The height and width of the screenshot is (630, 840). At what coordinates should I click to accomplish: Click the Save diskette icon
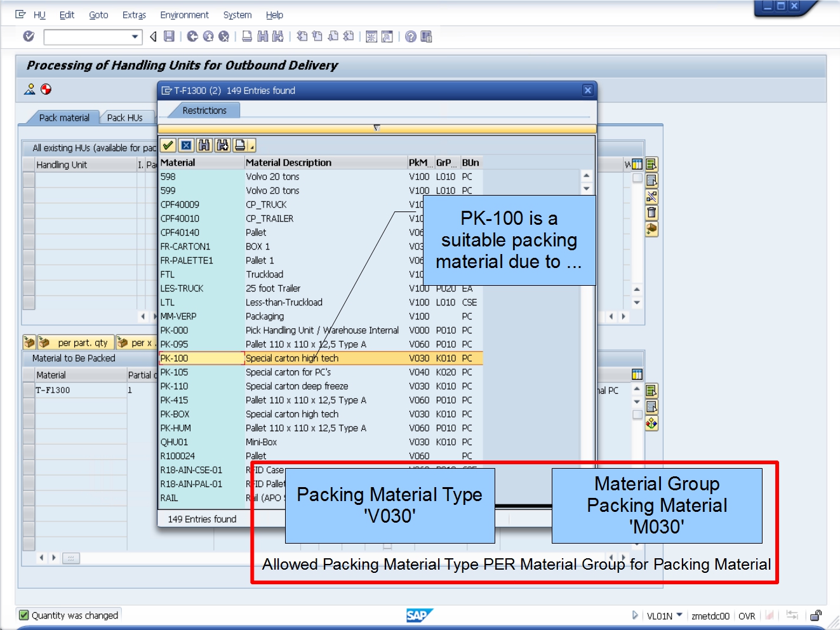(x=169, y=36)
